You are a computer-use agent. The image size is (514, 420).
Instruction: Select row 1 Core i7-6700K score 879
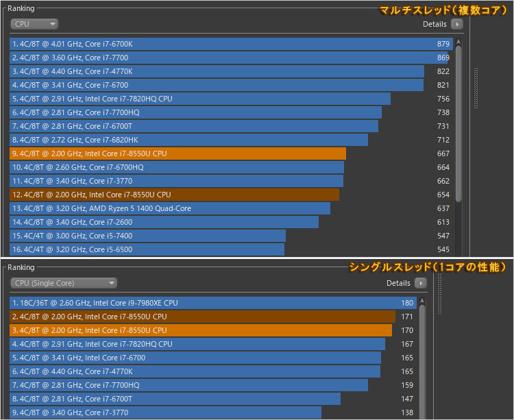tap(231, 44)
